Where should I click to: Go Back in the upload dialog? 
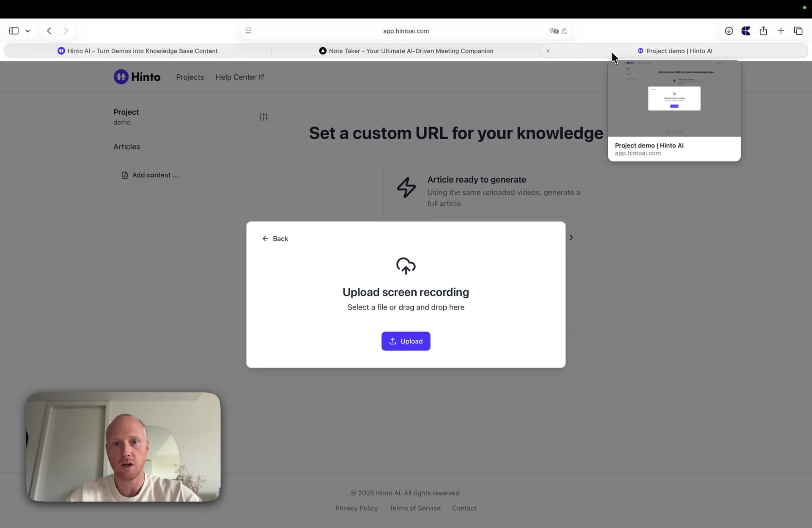275,239
